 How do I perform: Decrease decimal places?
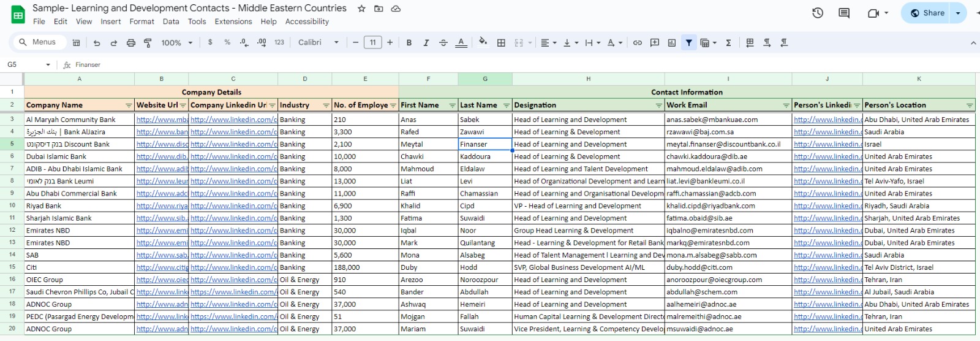244,42
